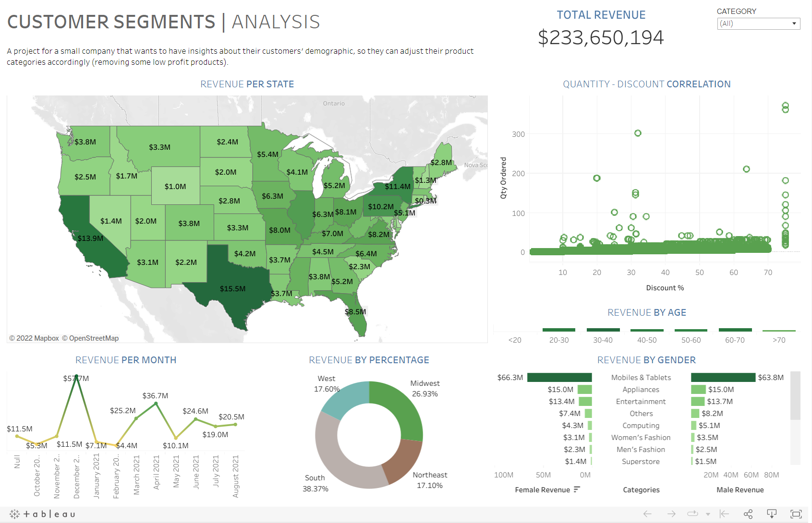This screenshot has width=812, height=523.
Task: Click the Undo arrow in the Tableau toolbar
Action: pos(647,514)
